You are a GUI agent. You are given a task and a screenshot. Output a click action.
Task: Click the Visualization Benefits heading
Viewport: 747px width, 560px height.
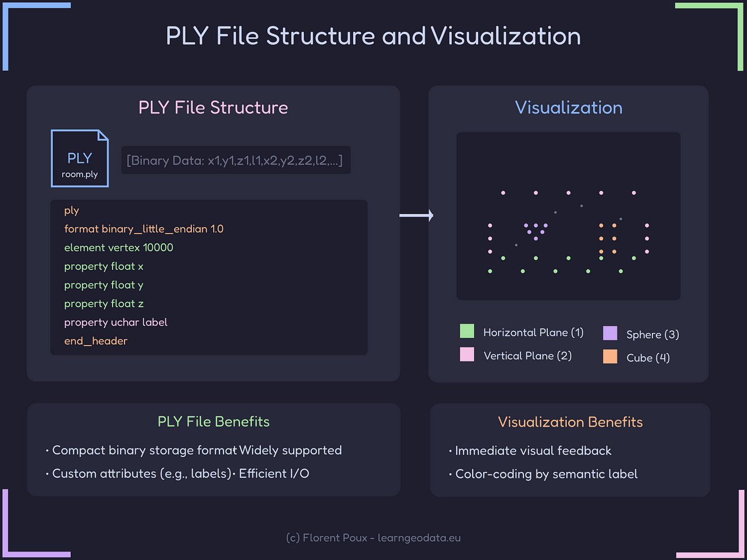pos(570,423)
